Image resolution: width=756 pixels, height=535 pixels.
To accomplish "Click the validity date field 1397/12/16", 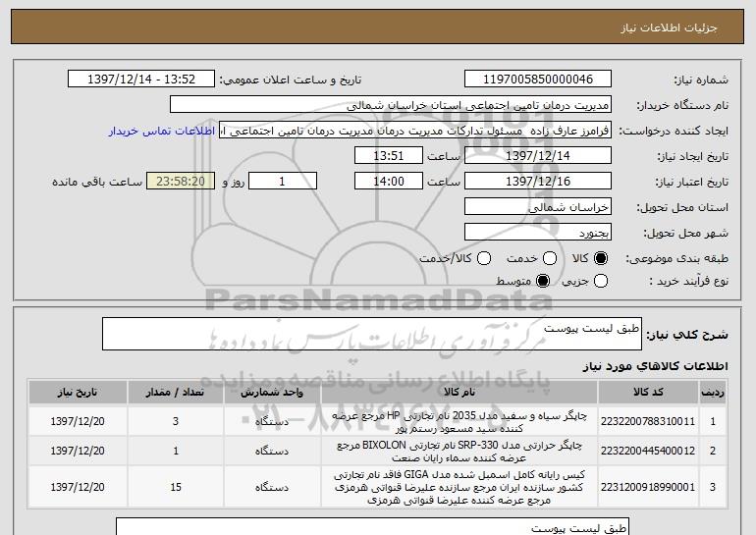I will (x=538, y=182).
